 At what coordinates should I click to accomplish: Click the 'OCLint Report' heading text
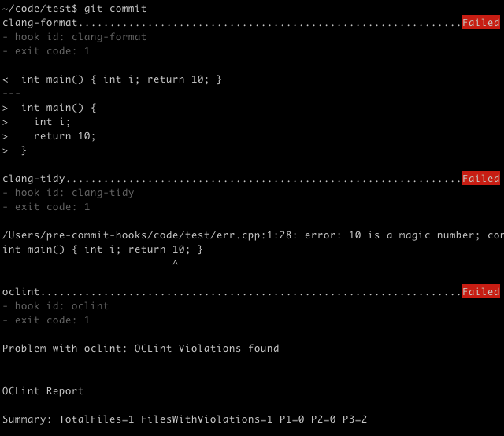pos(43,390)
